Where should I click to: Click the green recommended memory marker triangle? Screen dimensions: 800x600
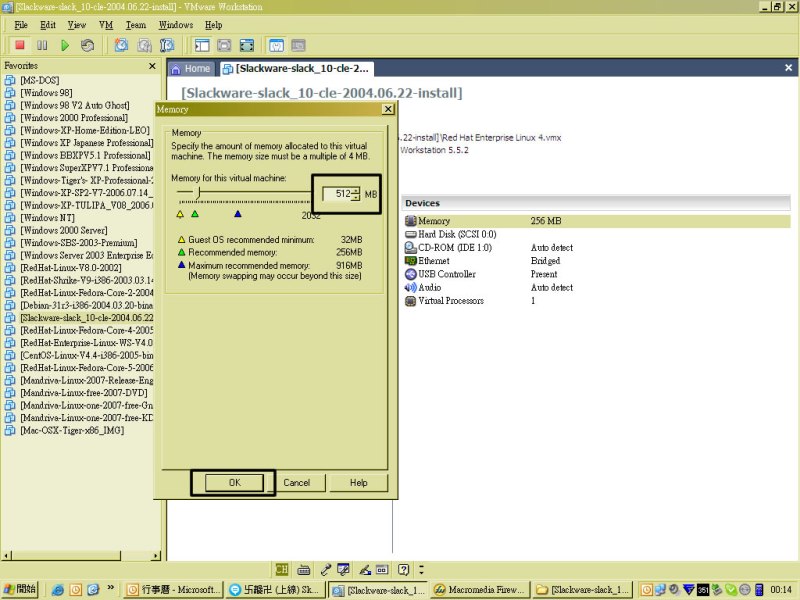195,214
